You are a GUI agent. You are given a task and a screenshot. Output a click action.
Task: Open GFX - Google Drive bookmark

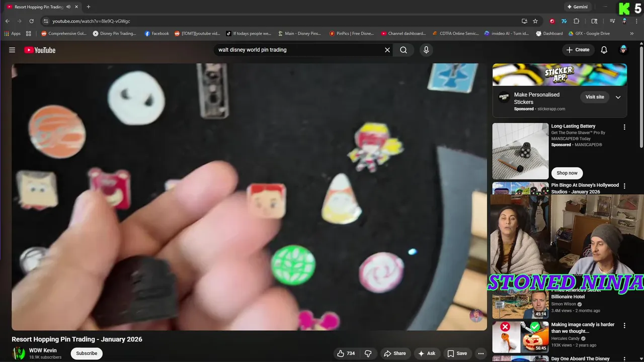click(589, 34)
